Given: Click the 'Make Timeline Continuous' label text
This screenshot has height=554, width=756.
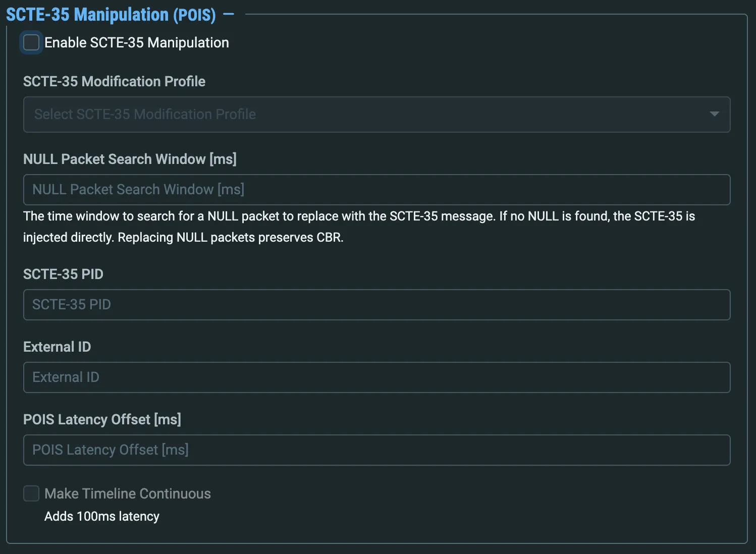Looking at the screenshot, I should [x=128, y=493].
